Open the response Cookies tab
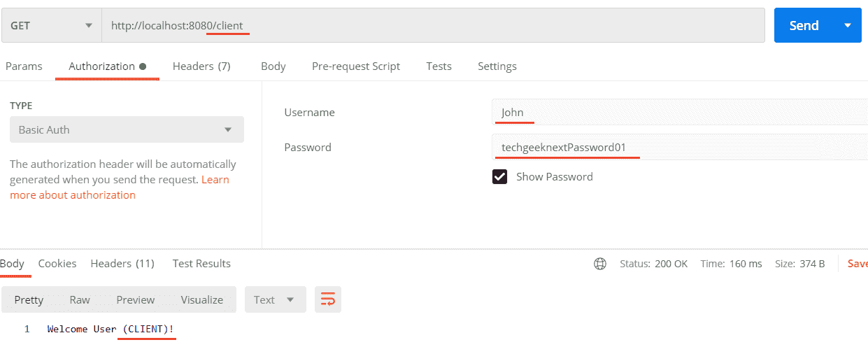Screen dimensions: 868x347 [x=57, y=264]
